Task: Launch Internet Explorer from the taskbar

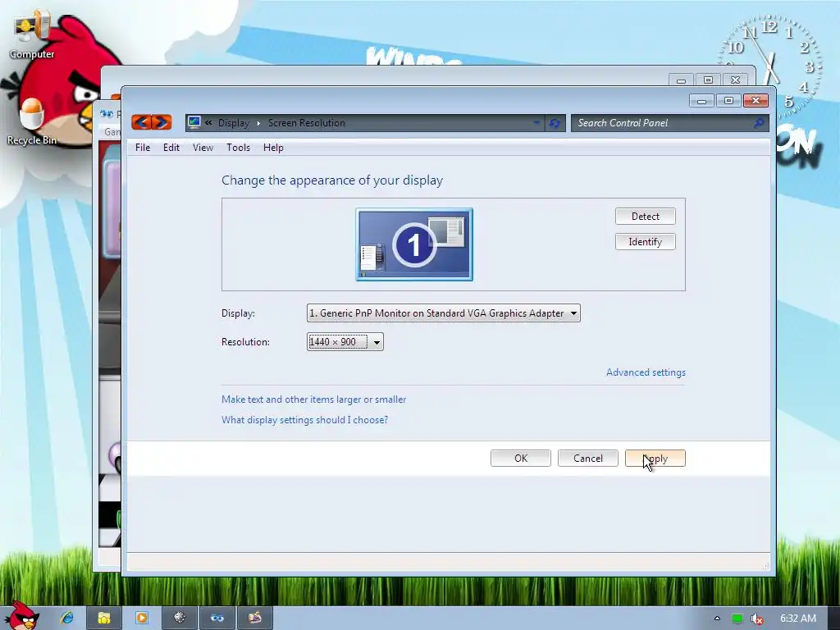Action: [67, 618]
